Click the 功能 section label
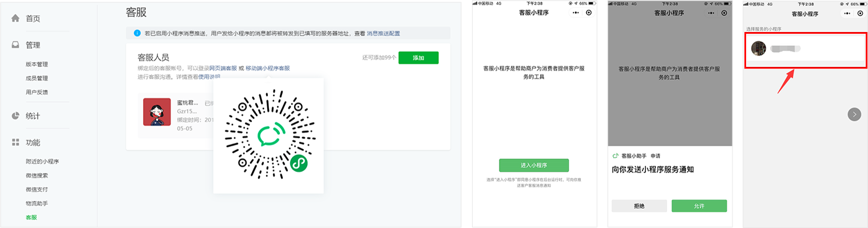The image size is (868, 228). [x=33, y=142]
